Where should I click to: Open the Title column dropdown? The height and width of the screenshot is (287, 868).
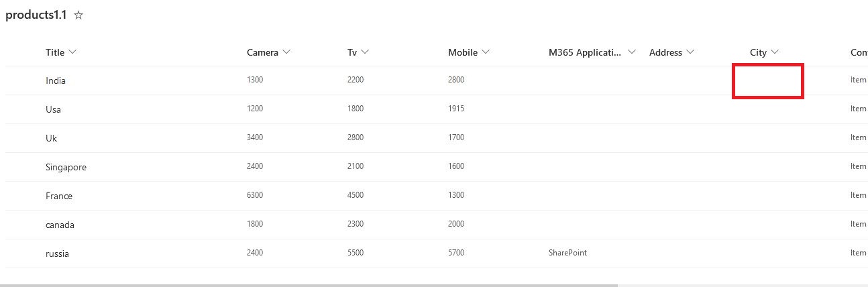click(x=72, y=52)
